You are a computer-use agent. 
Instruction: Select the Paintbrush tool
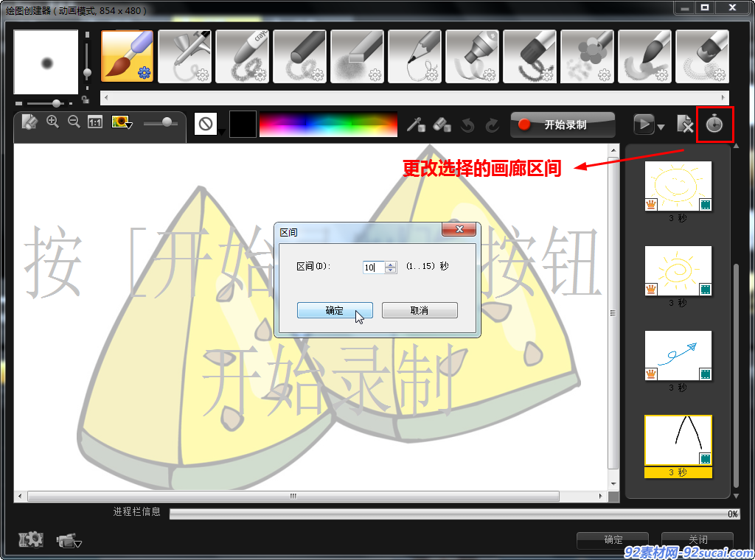pyautogui.click(x=127, y=56)
